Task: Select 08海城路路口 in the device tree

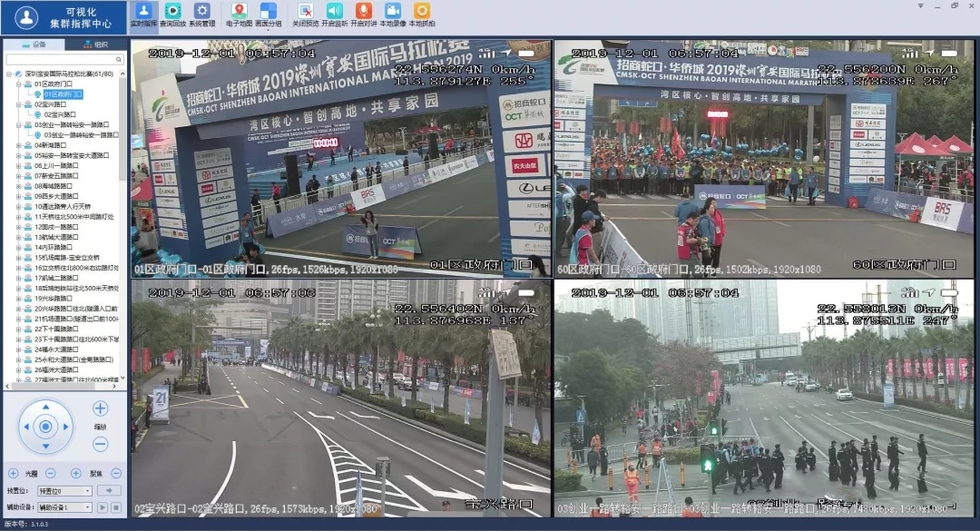Action: 54,186
